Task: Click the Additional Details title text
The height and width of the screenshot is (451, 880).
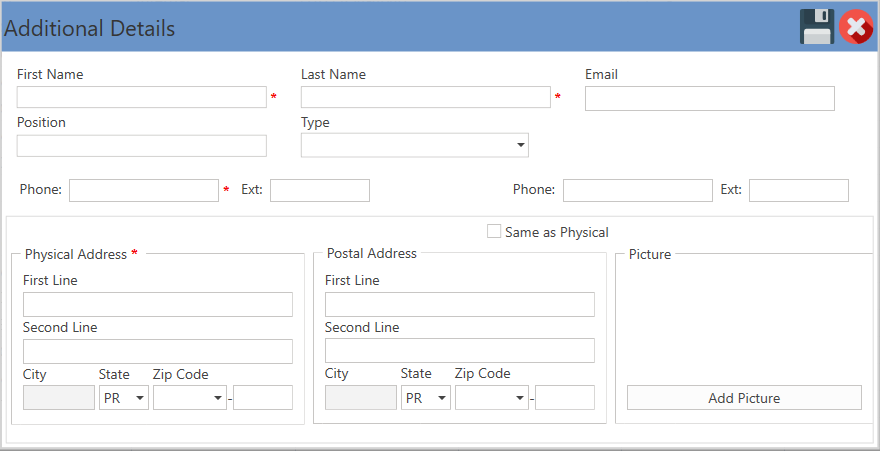Action: pos(90,28)
